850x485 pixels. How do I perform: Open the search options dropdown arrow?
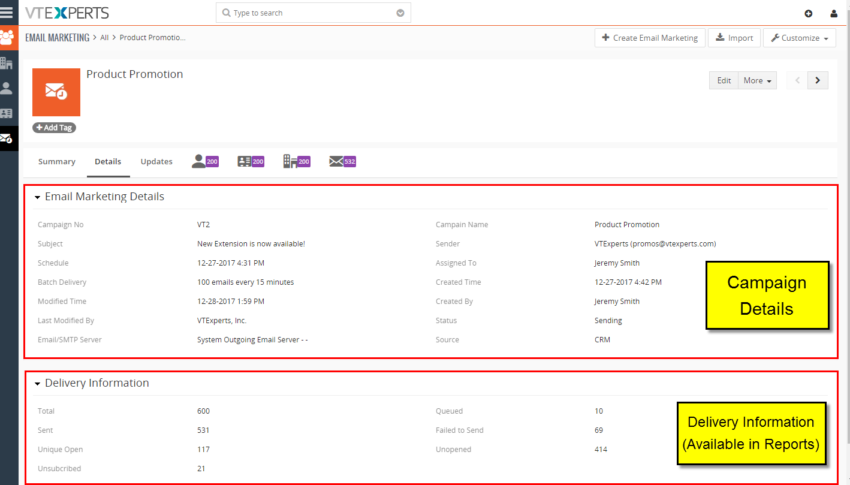[400, 13]
